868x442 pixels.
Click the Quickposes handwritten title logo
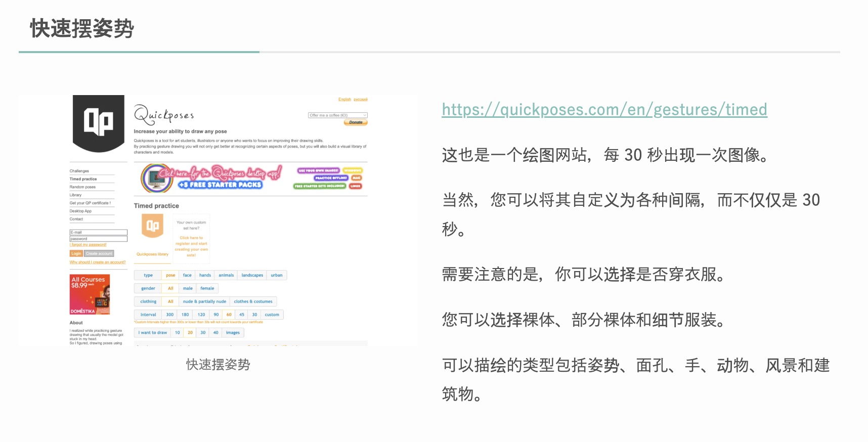point(164,115)
